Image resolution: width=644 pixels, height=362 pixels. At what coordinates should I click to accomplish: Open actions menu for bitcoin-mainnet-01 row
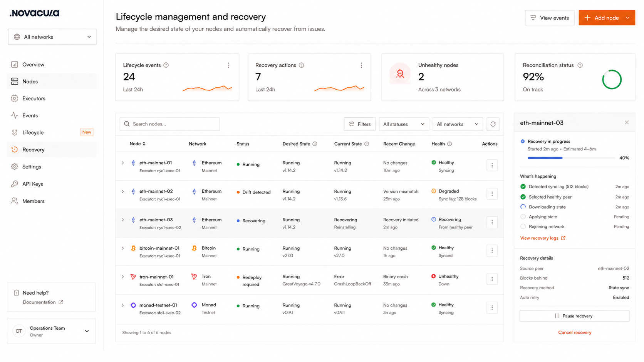[x=492, y=251]
